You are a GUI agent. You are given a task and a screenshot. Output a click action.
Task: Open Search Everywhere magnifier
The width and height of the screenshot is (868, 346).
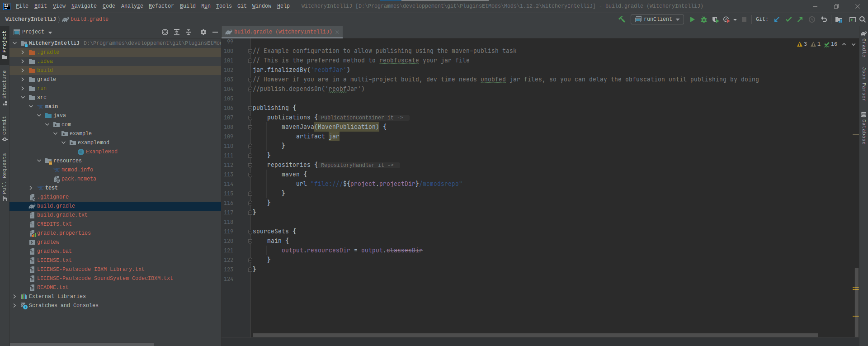click(x=862, y=19)
